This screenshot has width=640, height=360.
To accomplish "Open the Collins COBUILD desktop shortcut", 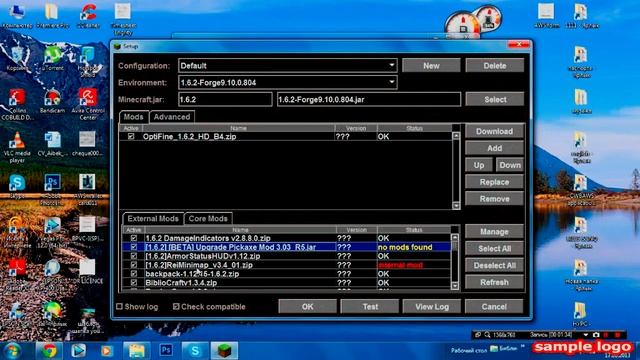I will pyautogui.click(x=17, y=104).
